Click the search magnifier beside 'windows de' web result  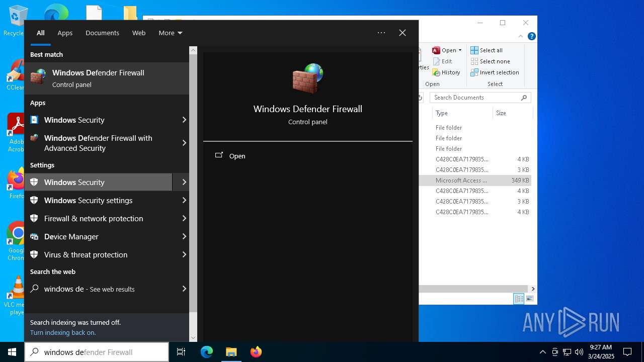pos(34,289)
